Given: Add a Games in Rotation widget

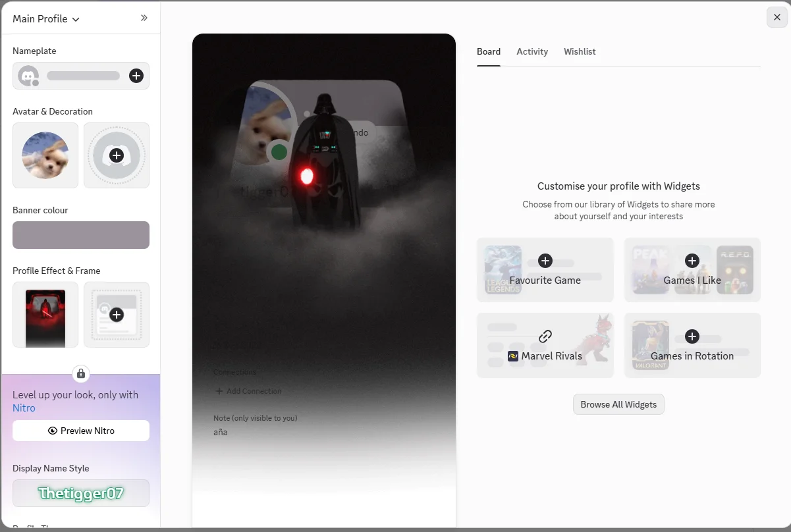Looking at the screenshot, I should (692, 336).
